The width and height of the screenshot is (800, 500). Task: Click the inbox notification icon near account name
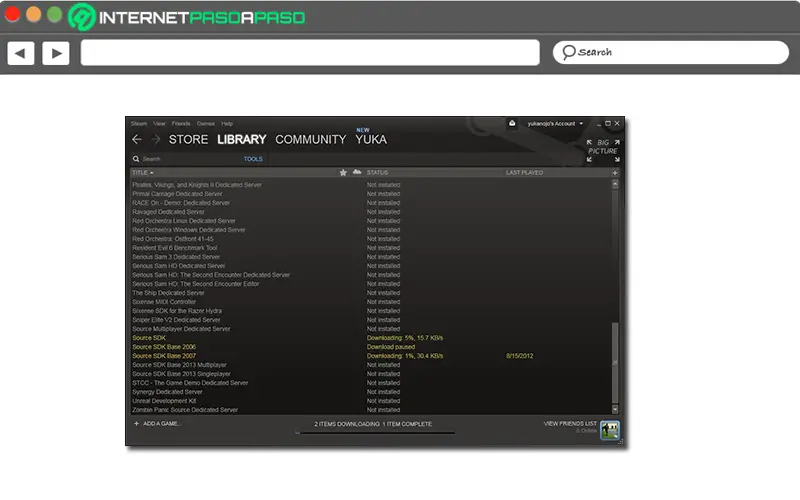click(512, 123)
